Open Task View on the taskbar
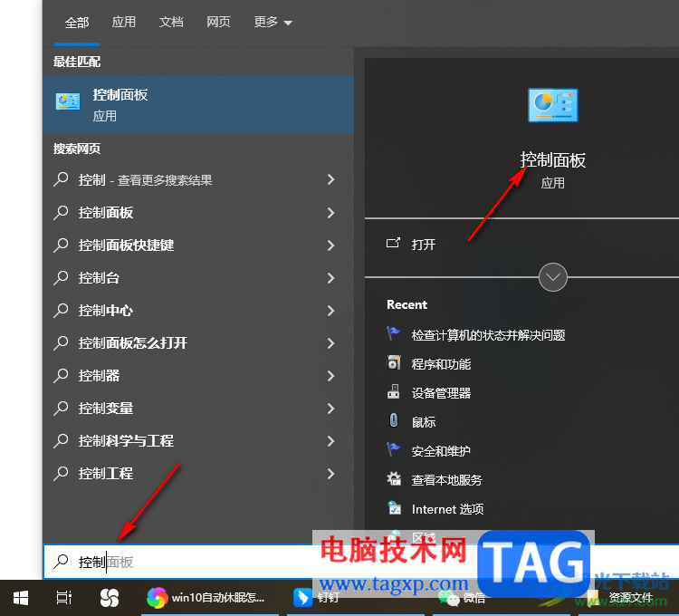679x616 pixels. pos(64,598)
